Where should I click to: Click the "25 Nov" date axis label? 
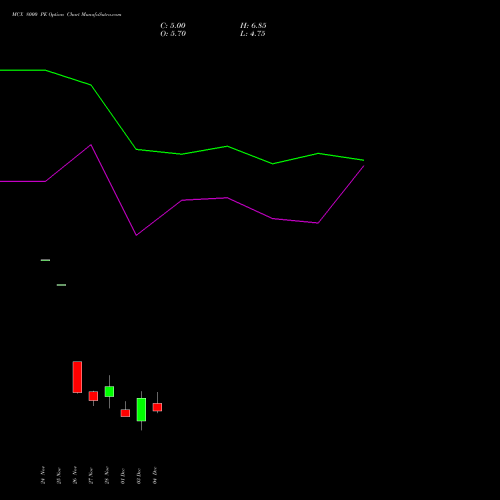click(59, 475)
